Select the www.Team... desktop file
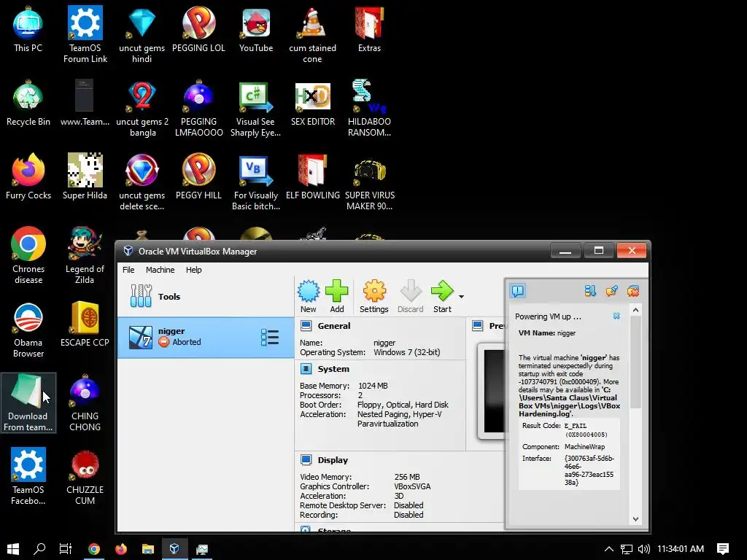 click(85, 104)
